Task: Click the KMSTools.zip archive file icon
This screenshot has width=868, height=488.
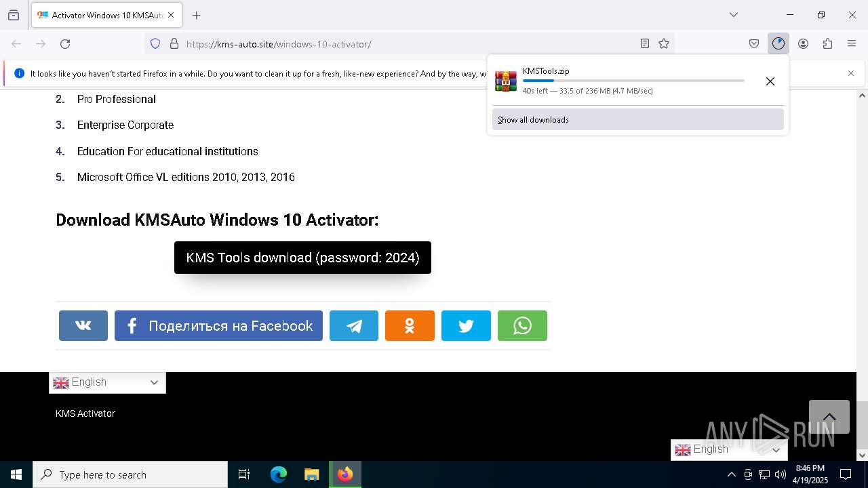Action: click(505, 81)
